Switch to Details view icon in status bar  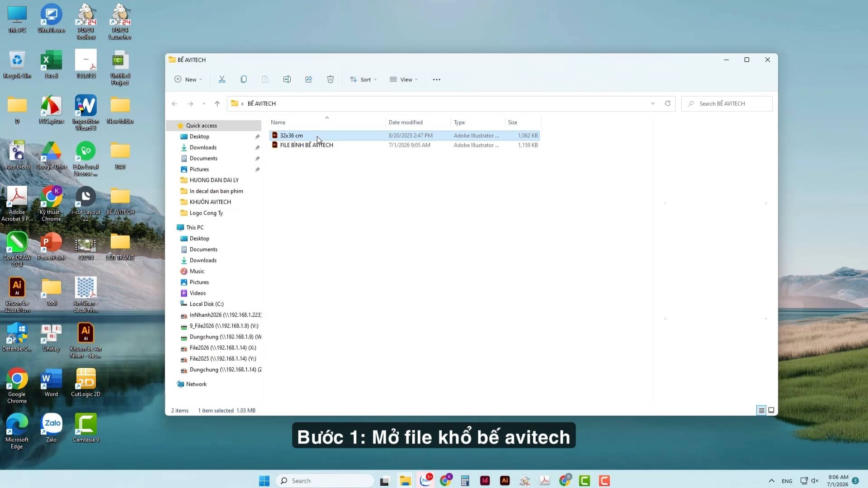[761, 410]
